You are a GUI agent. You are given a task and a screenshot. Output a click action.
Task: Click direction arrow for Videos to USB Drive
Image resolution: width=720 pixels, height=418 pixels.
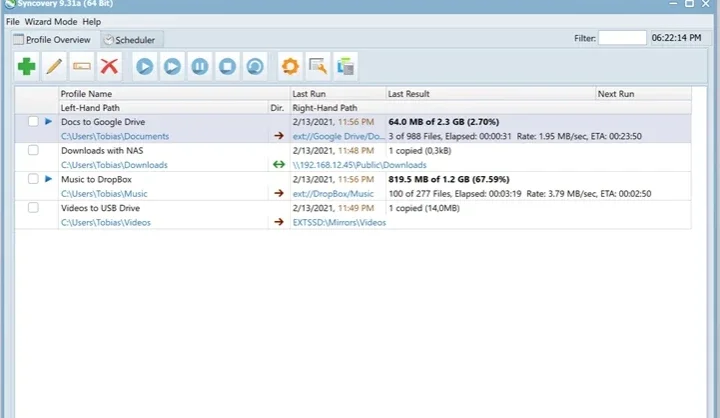279,222
